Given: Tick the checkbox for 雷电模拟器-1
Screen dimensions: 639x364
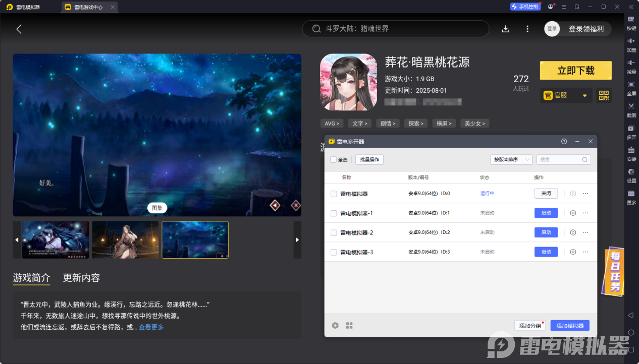Looking at the screenshot, I should [334, 213].
